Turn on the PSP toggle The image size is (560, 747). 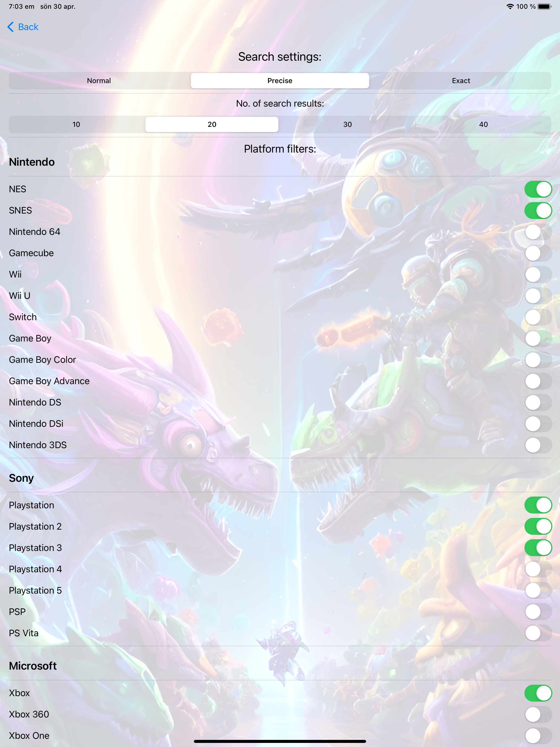(x=538, y=612)
